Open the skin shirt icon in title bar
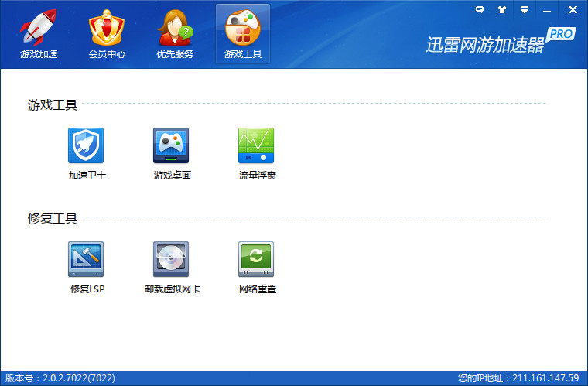This screenshot has width=588, height=386. click(502, 10)
